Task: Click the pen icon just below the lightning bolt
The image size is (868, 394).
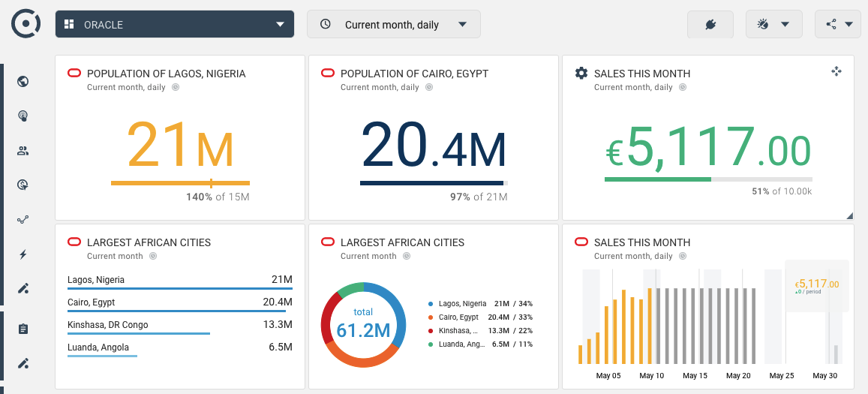Action: pos(23,289)
